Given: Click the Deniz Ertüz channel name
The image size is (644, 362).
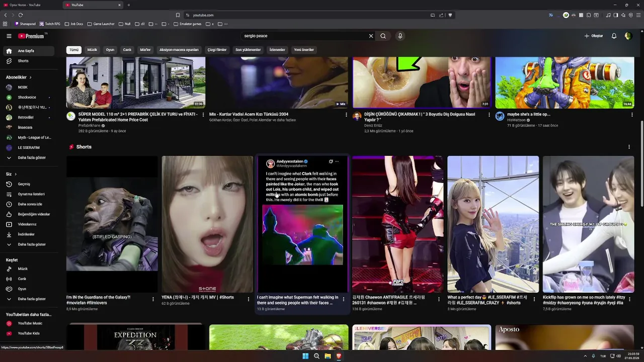Looking at the screenshot, I should 373,126.
